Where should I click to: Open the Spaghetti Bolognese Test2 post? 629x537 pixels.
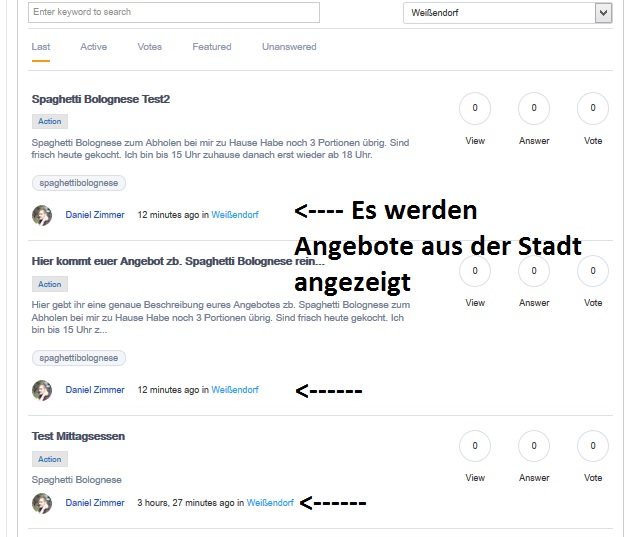point(101,100)
